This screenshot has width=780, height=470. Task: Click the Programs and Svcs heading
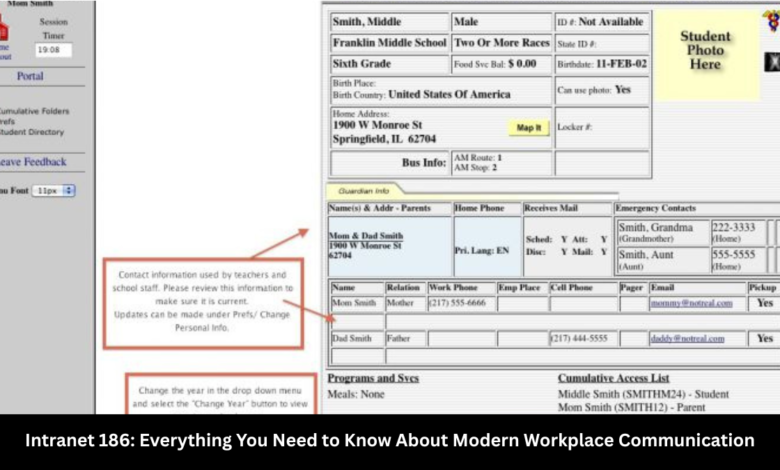(x=373, y=378)
